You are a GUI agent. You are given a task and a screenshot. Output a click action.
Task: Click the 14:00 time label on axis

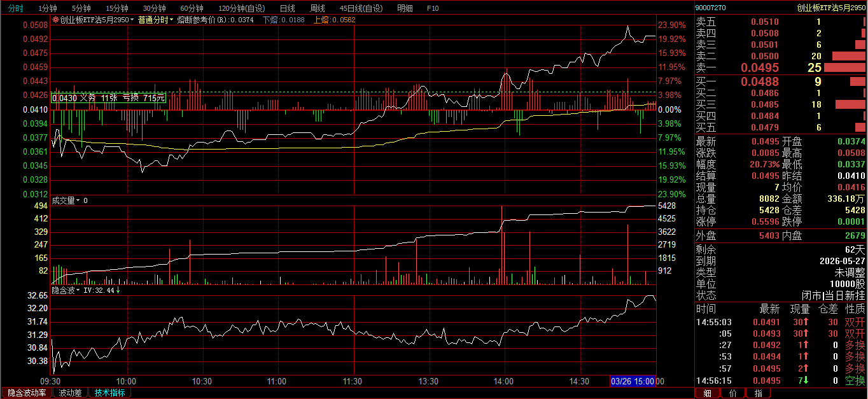coord(504,381)
